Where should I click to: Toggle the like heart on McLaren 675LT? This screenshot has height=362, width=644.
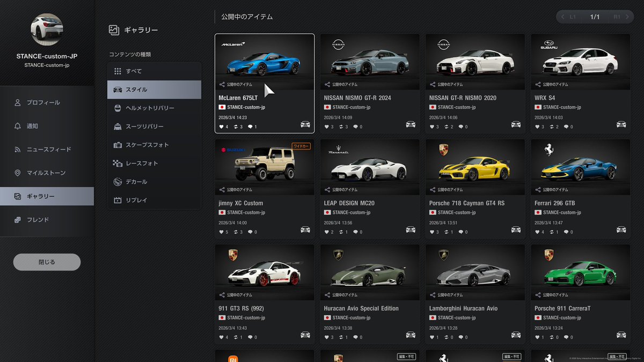coord(221,127)
